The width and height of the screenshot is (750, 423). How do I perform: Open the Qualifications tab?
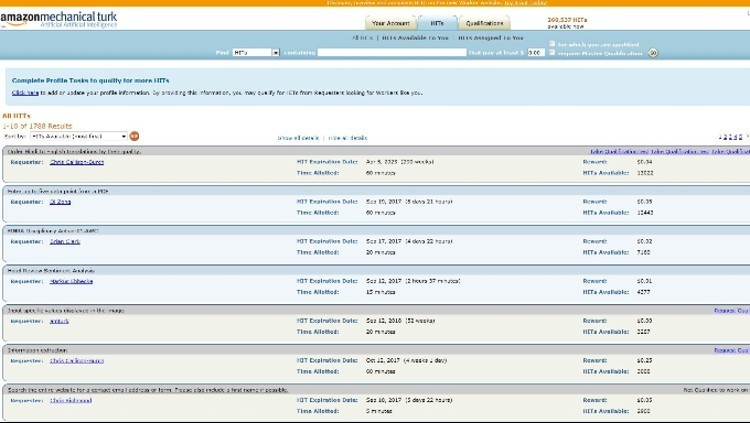[x=484, y=23]
